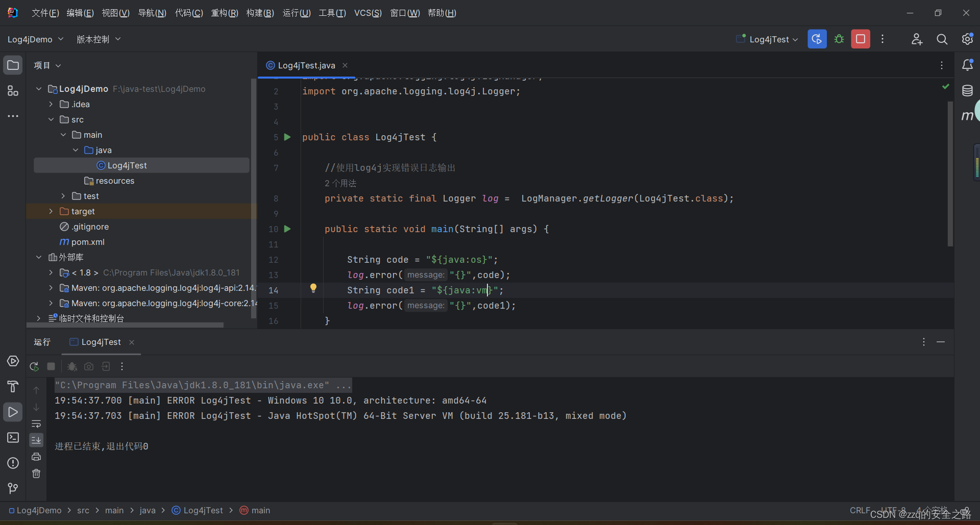This screenshot has width=980, height=525.
Task: Open the Maven tool window
Action: (967, 116)
